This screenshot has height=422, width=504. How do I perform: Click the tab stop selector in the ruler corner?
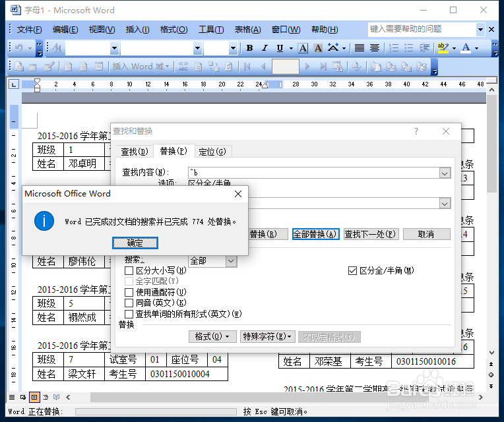coord(13,84)
